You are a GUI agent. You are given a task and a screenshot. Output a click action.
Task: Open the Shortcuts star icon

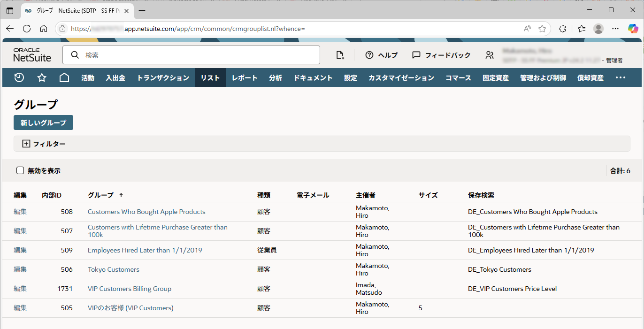click(42, 77)
